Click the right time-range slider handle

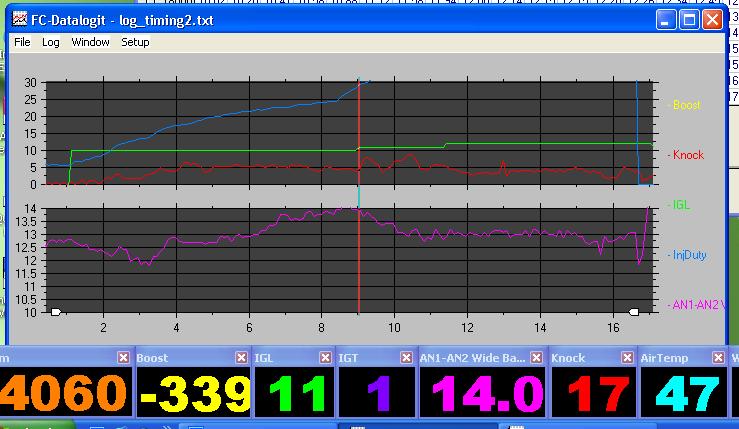[x=633, y=313]
